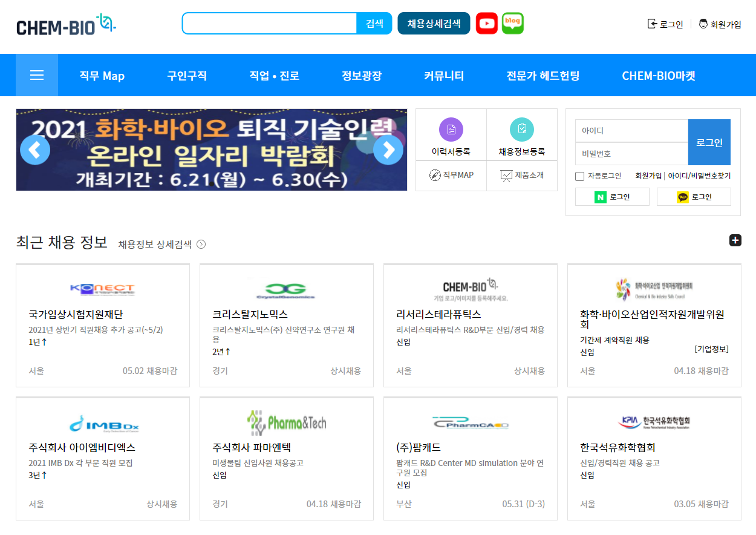Open the hamburger menu in the navigation bar
The height and width of the screenshot is (535, 756).
click(37, 75)
